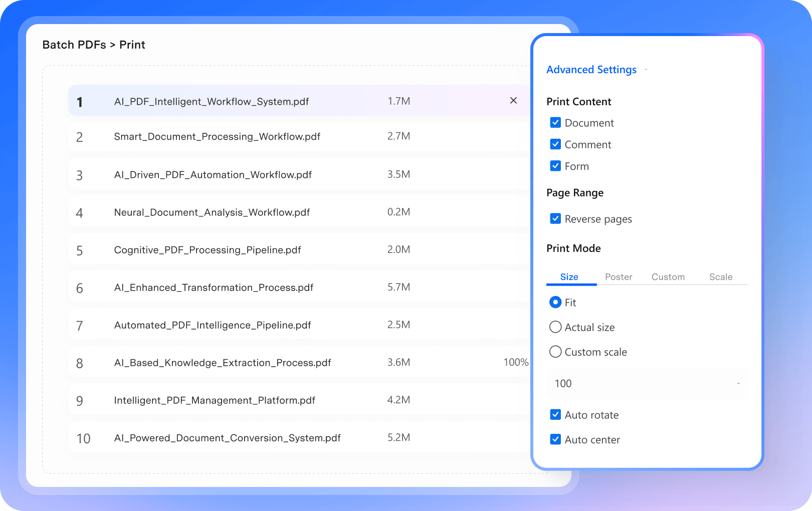Click the 0.2M file size value
This screenshot has height=511, width=812.
coord(398,212)
